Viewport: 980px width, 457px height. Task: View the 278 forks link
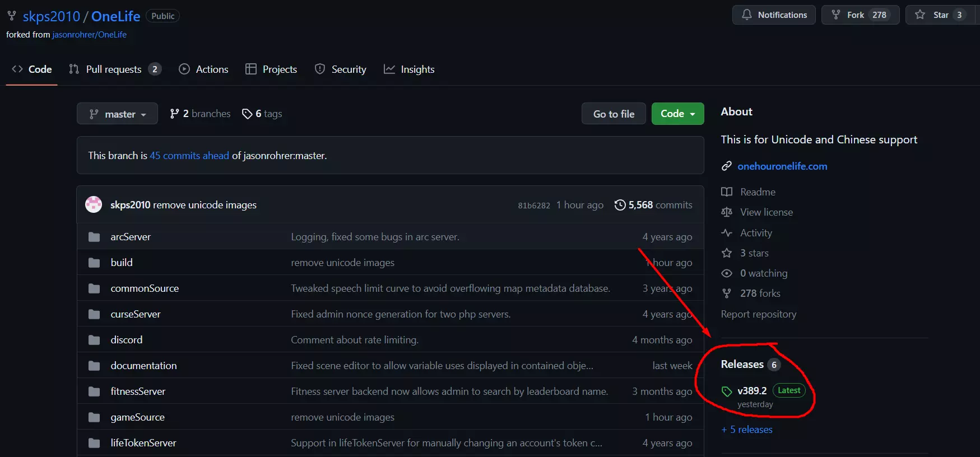pos(760,293)
